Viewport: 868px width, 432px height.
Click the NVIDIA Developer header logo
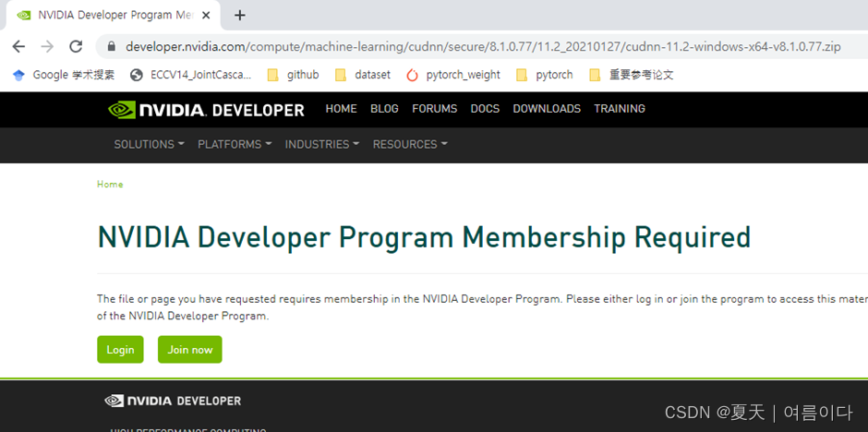click(206, 110)
